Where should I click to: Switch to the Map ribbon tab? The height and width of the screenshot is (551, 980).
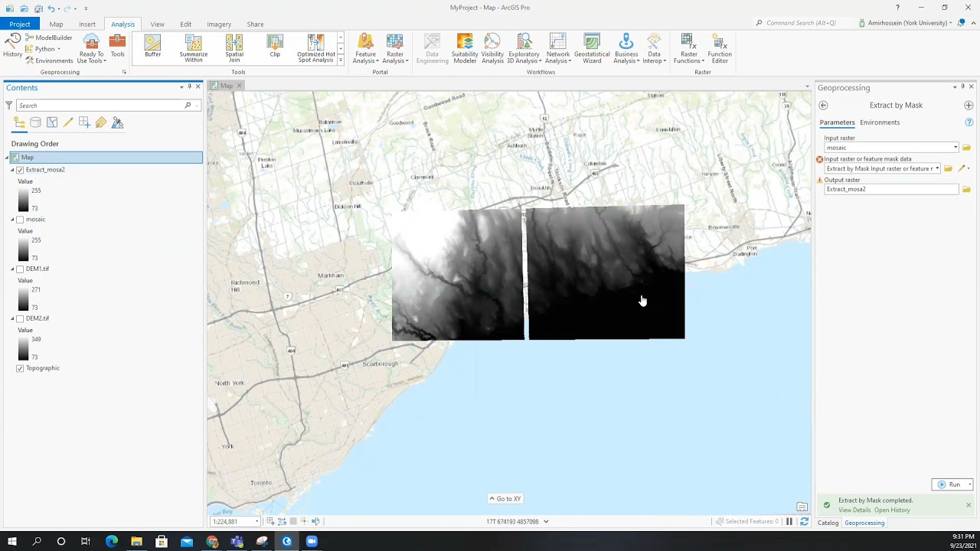[56, 24]
